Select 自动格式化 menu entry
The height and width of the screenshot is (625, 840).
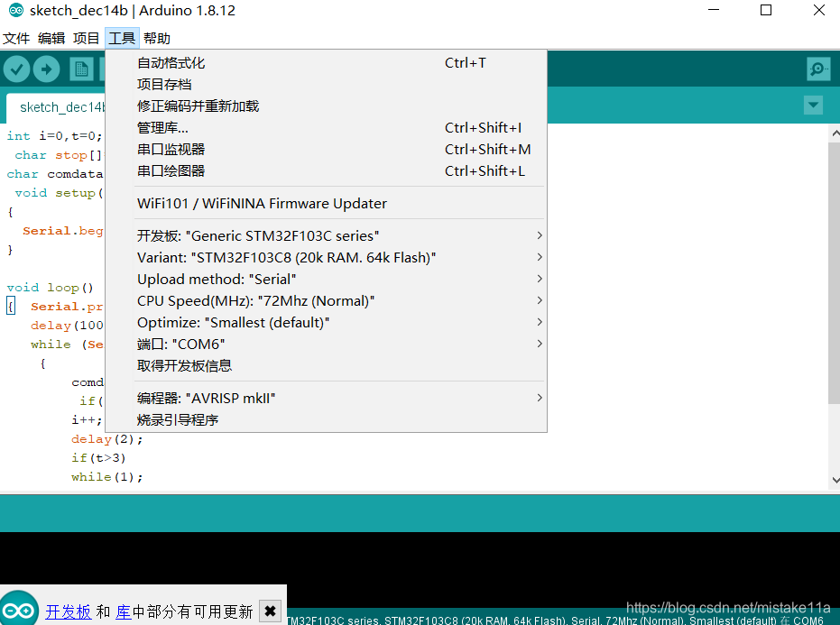click(327, 62)
